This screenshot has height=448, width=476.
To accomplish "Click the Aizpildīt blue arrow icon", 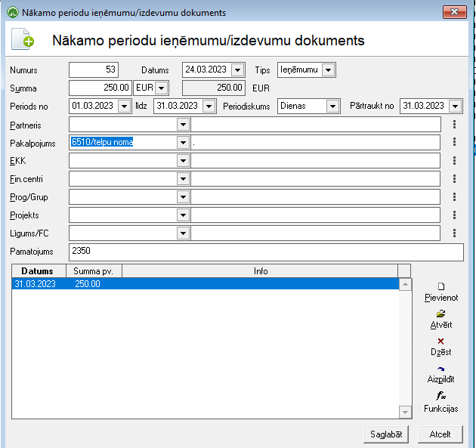I will [x=440, y=369].
